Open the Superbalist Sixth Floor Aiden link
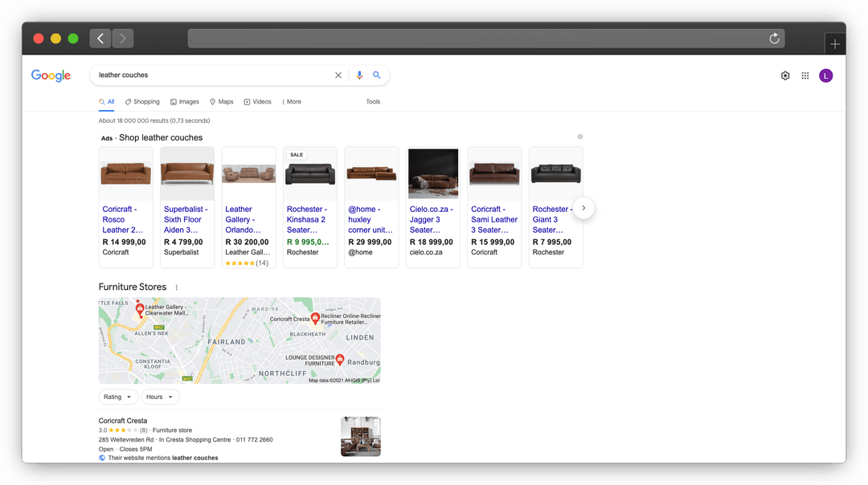Image resolution: width=868 pixels, height=485 pixels. pyautogui.click(x=186, y=219)
